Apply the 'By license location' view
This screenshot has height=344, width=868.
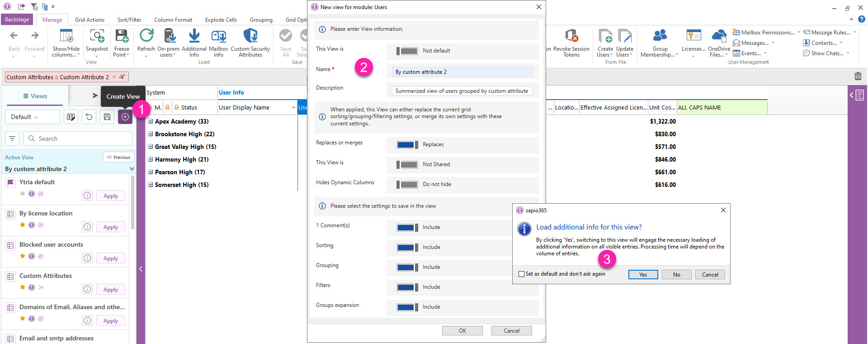[110, 227]
